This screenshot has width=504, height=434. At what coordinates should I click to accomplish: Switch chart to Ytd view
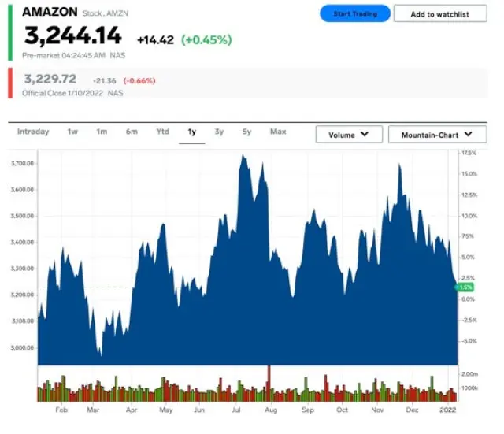(162, 132)
